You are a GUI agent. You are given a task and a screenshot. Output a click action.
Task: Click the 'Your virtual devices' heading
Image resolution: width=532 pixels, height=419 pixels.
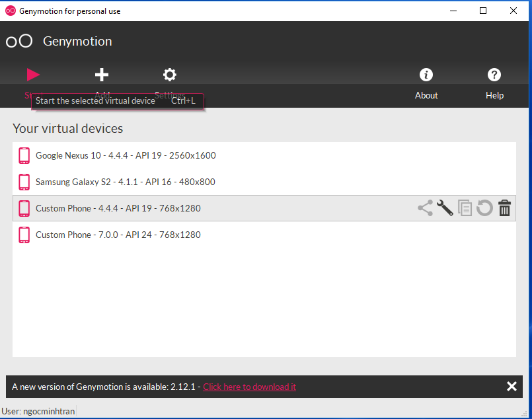tap(68, 129)
